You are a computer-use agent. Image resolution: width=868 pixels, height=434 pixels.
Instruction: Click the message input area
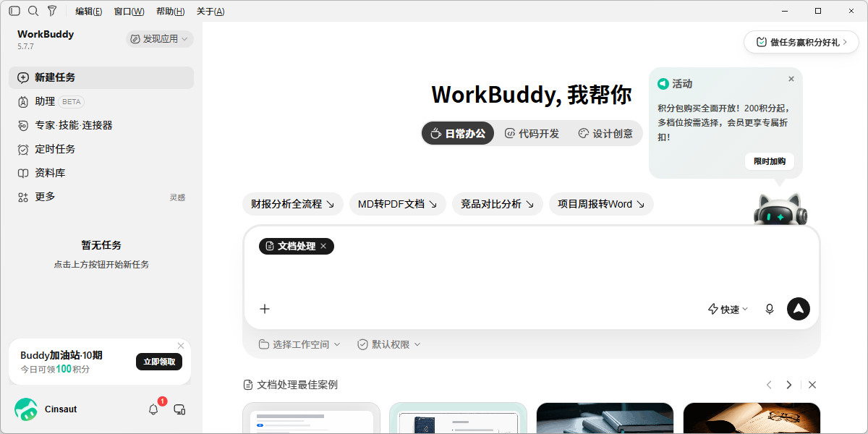[x=531, y=276]
